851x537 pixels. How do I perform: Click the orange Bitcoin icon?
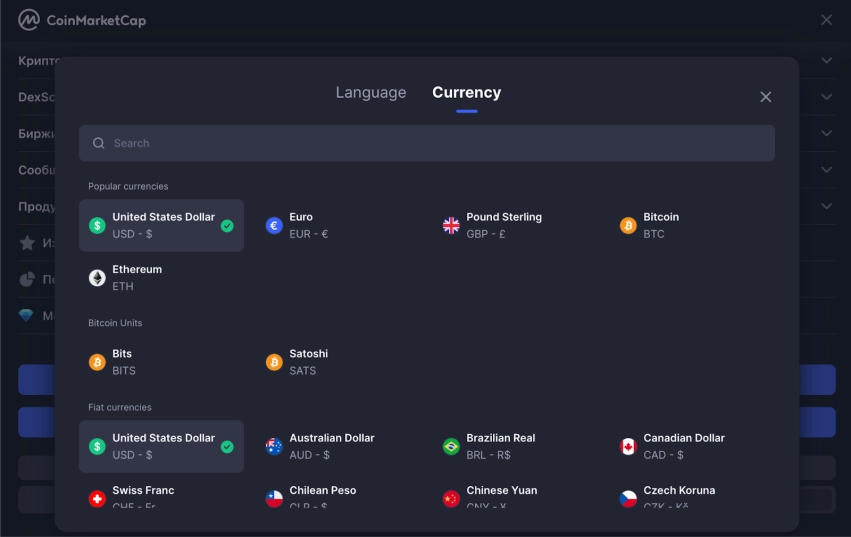pyautogui.click(x=628, y=226)
